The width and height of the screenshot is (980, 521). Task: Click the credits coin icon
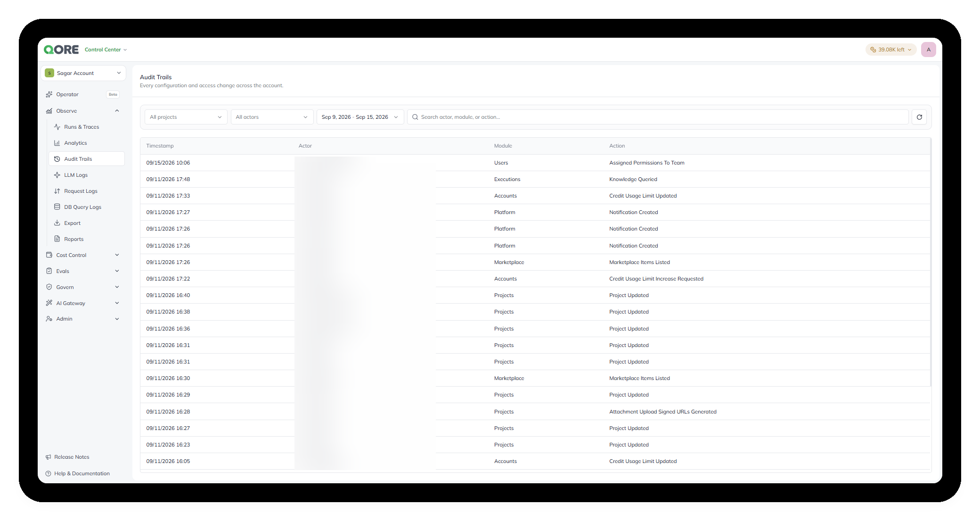[x=873, y=50]
